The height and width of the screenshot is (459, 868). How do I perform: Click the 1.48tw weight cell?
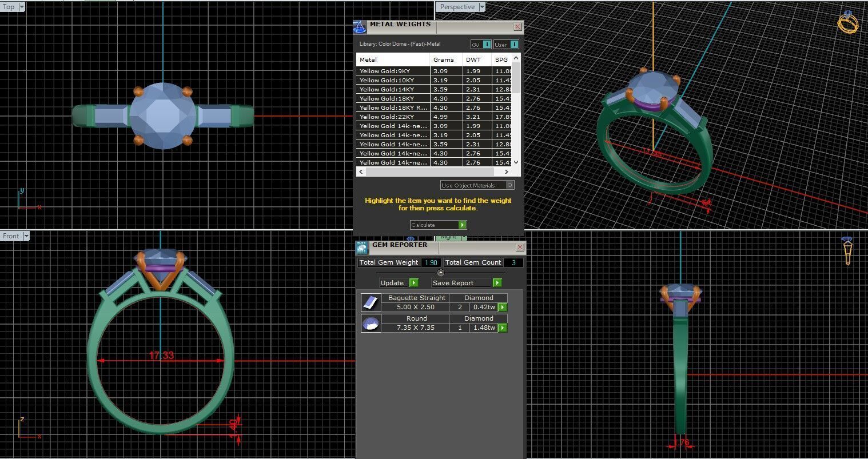484,328
